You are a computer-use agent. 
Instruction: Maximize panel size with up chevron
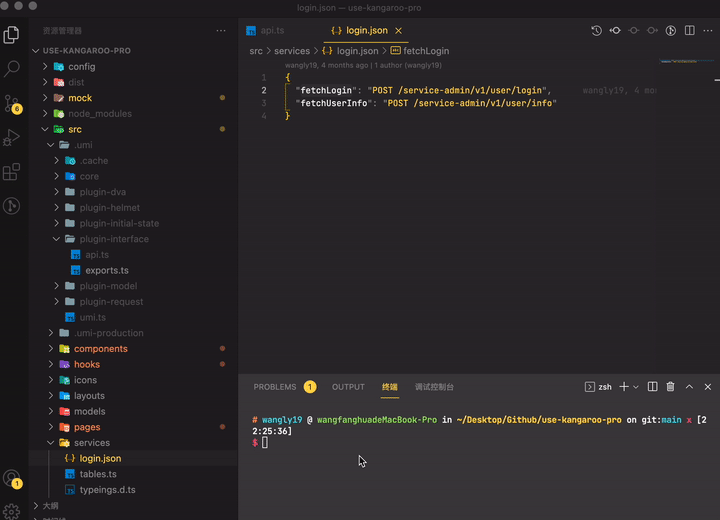689,387
